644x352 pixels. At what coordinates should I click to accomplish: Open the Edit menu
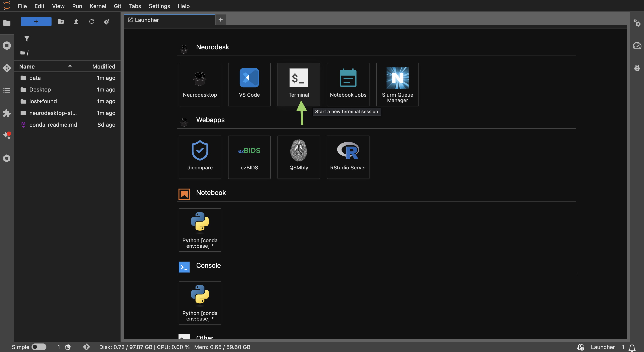tap(39, 6)
